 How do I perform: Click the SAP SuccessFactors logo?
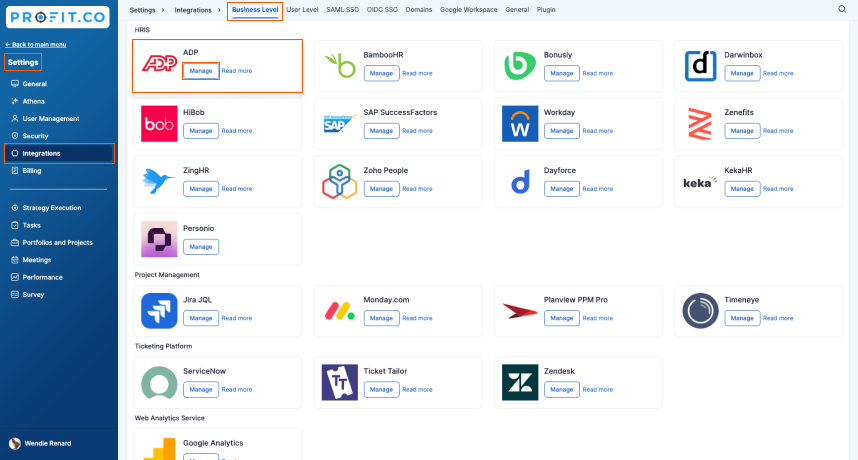tap(340, 124)
